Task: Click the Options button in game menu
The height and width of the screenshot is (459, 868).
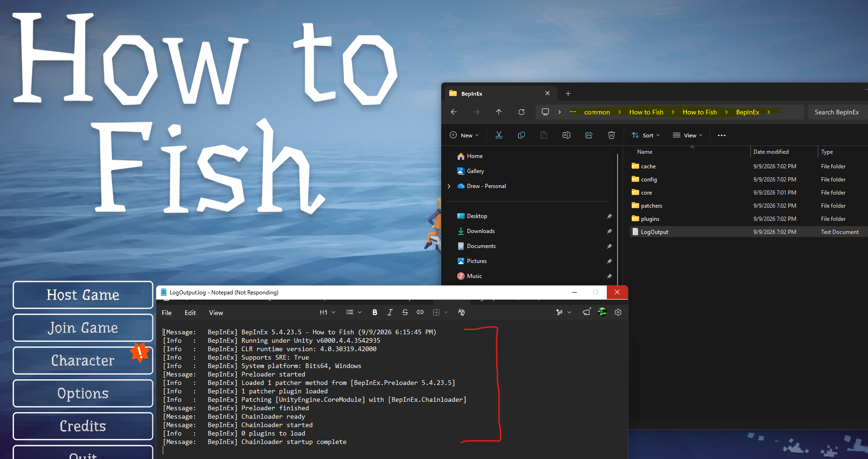Action: pyautogui.click(x=83, y=393)
